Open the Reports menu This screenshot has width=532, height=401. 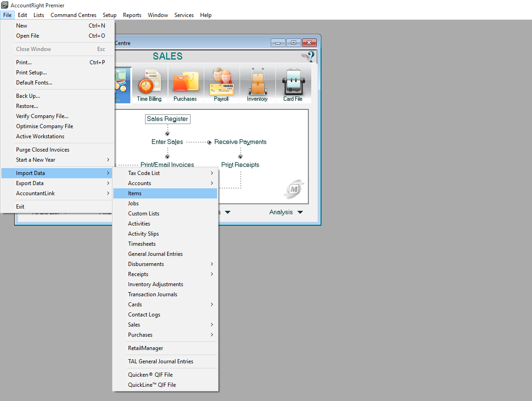click(132, 15)
